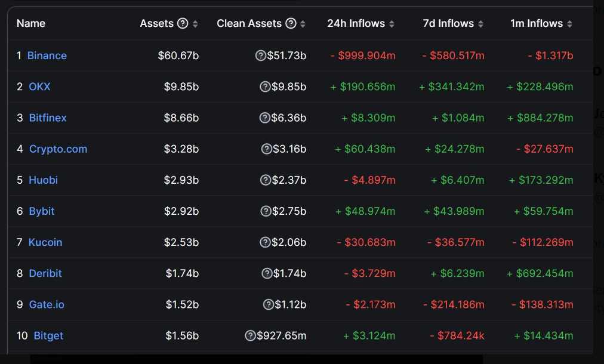Click the Name column header
This screenshot has width=604, height=364.
(x=31, y=23)
